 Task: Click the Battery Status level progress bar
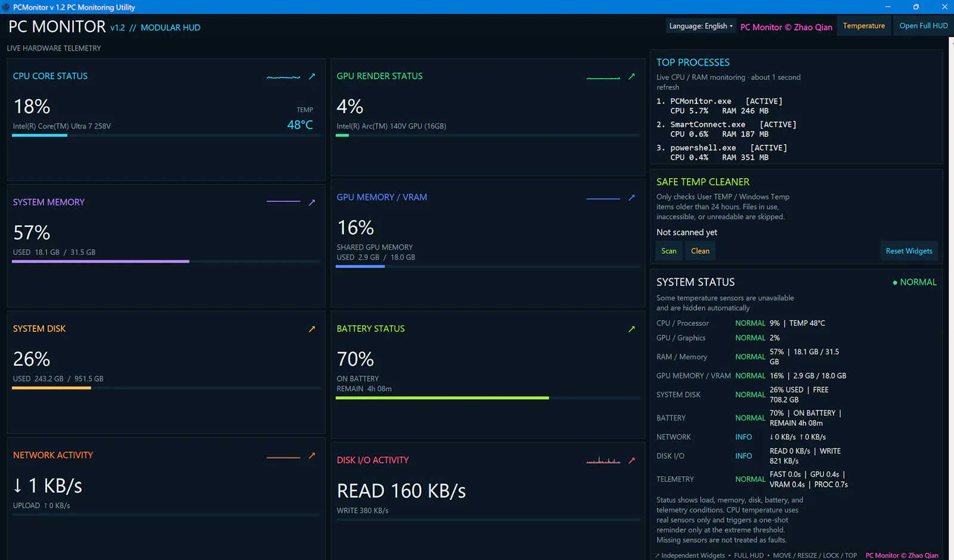pos(488,397)
